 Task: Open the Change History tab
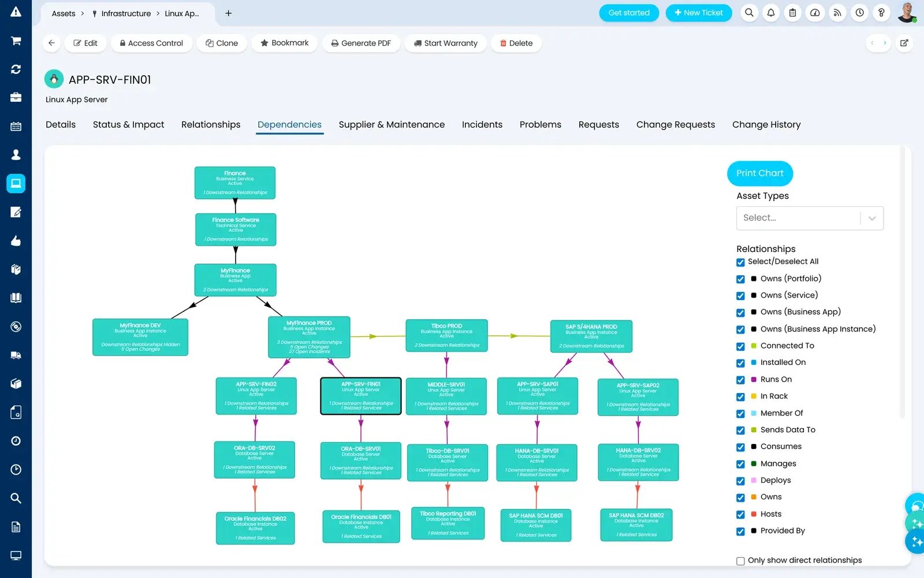[766, 124]
